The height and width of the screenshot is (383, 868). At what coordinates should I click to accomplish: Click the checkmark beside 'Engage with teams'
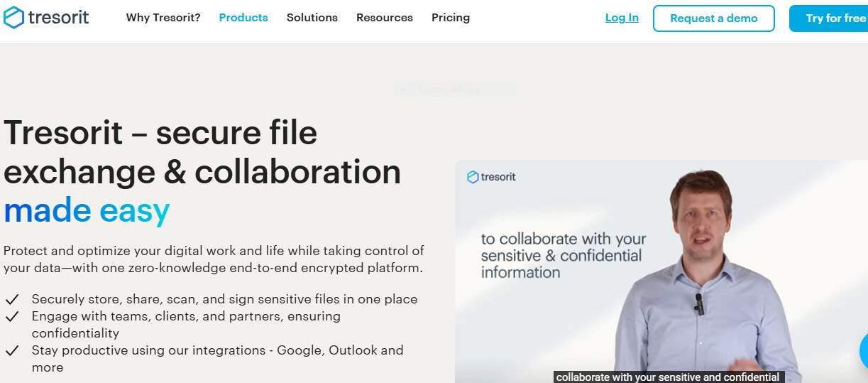click(11, 316)
